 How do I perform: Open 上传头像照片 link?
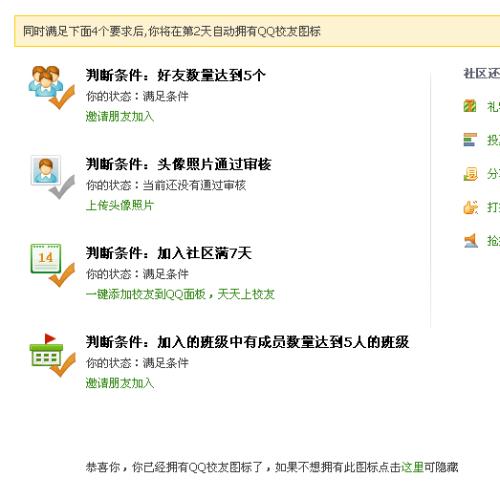coord(120,205)
